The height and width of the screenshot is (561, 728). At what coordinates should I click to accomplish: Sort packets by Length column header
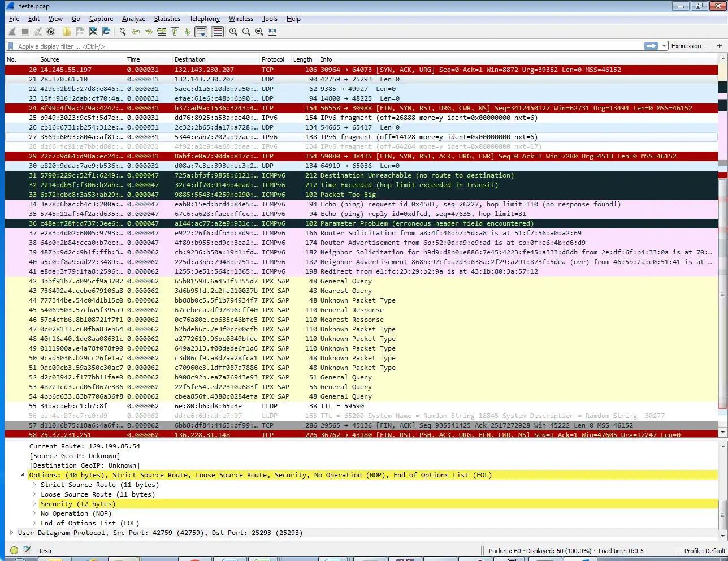[x=305, y=59]
